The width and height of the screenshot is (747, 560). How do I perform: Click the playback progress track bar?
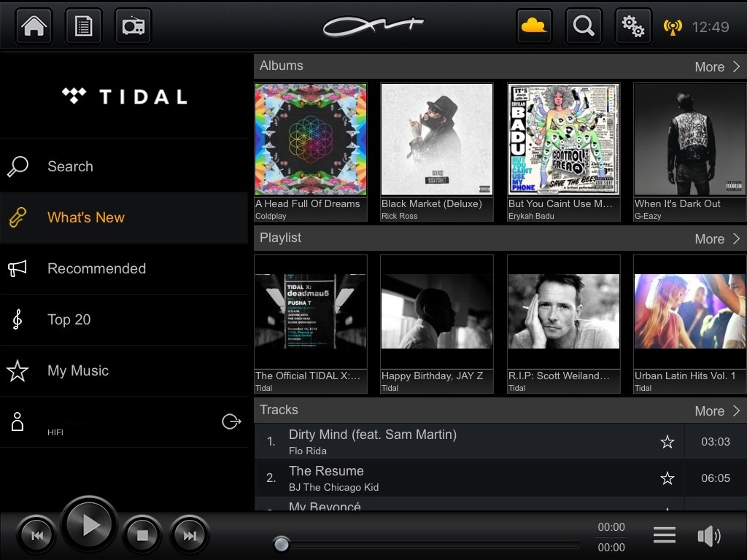[426, 544]
